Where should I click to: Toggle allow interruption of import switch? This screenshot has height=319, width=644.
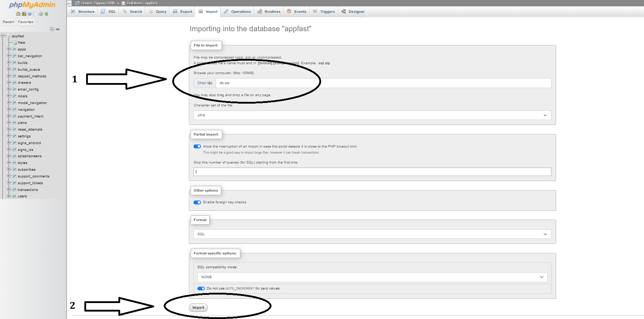coord(197,147)
